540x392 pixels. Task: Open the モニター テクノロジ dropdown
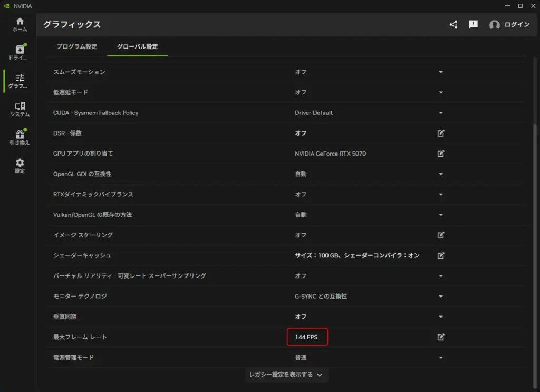click(441, 296)
